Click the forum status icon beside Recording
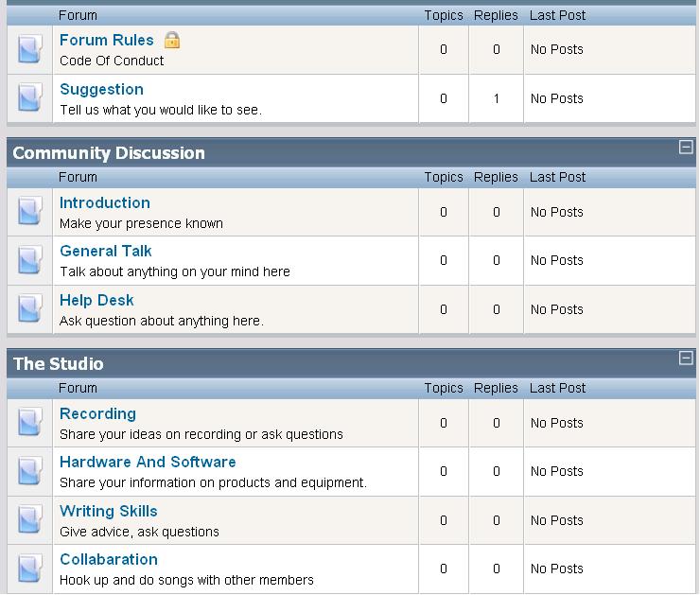This screenshot has height=595, width=700. (x=30, y=423)
